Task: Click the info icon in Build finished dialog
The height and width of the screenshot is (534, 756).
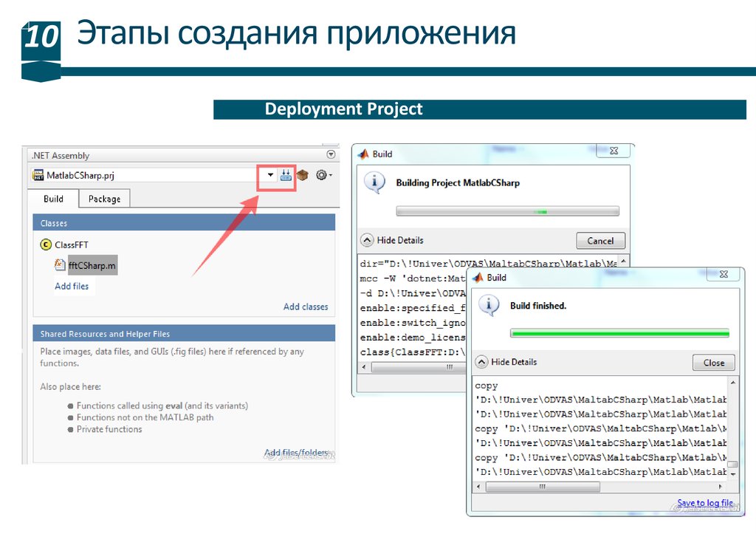Action: pos(488,306)
